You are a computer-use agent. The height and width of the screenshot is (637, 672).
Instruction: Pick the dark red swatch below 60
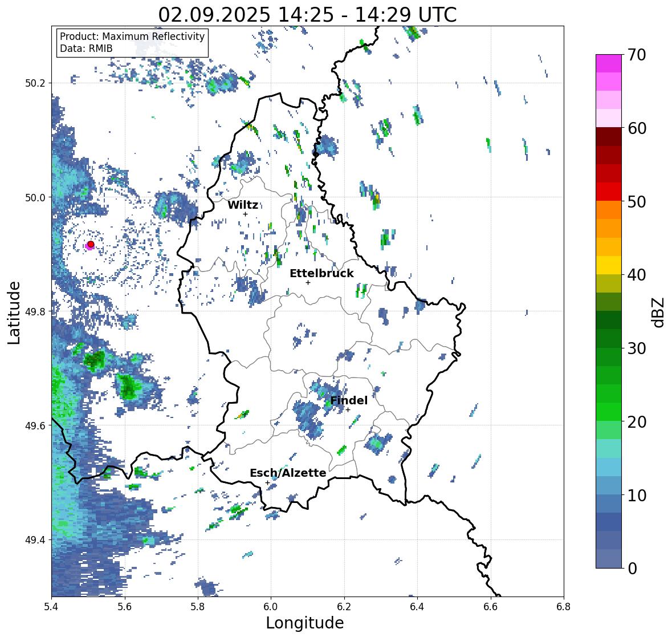(x=609, y=137)
